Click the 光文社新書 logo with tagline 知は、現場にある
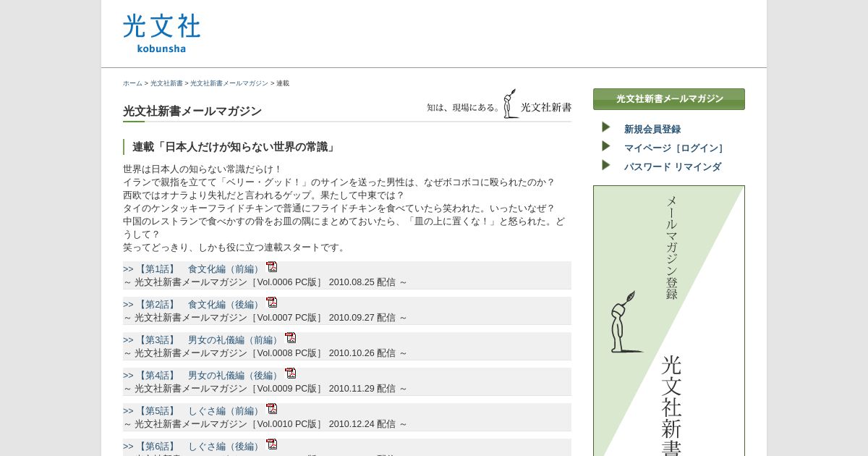868x456 pixels. coord(499,104)
